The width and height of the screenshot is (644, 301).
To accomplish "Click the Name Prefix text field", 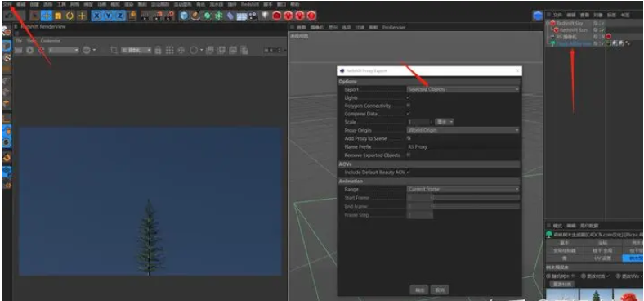I will (x=463, y=146).
